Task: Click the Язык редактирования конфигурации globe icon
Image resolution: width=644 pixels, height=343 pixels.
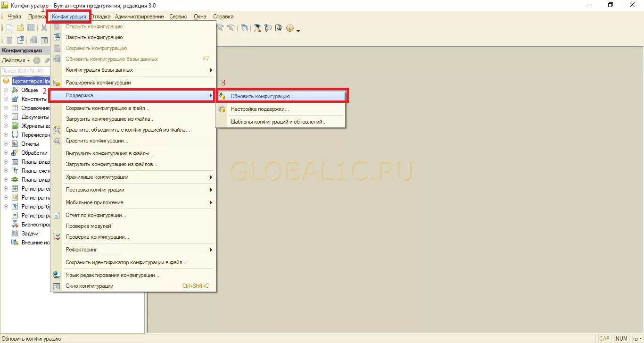Action: tap(57, 275)
